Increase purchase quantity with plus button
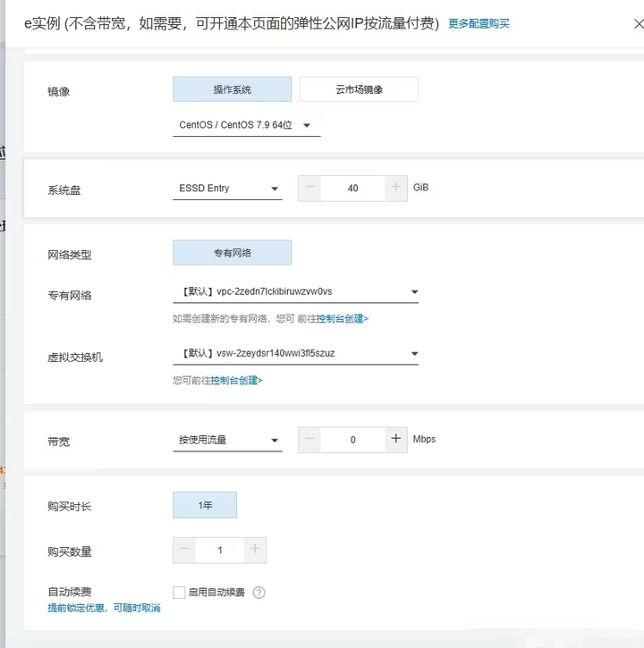This screenshot has width=644, height=648. click(255, 550)
